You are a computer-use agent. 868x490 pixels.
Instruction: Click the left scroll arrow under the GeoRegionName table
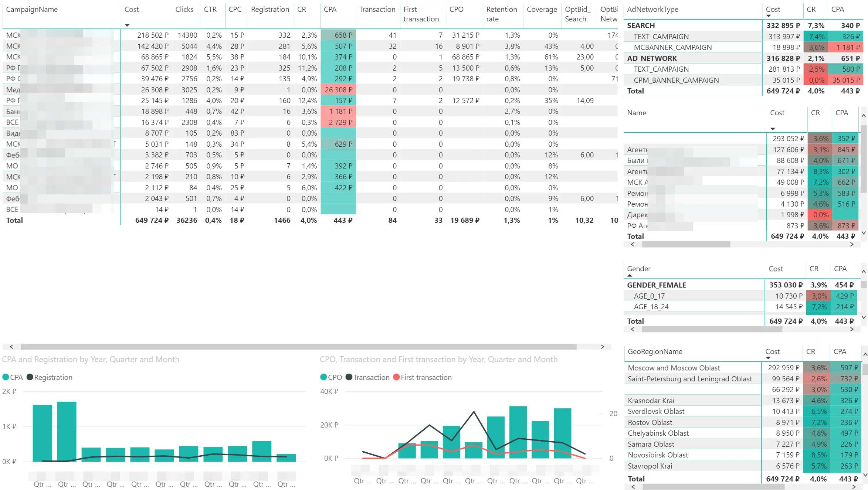point(633,487)
